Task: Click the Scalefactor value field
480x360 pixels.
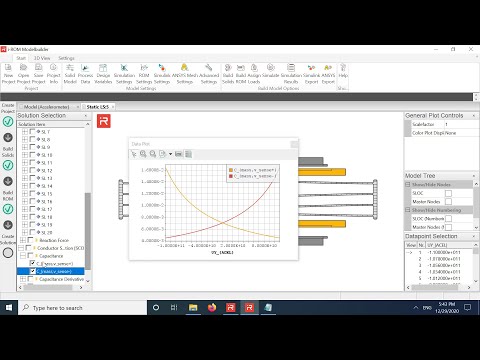Action: 461,124
